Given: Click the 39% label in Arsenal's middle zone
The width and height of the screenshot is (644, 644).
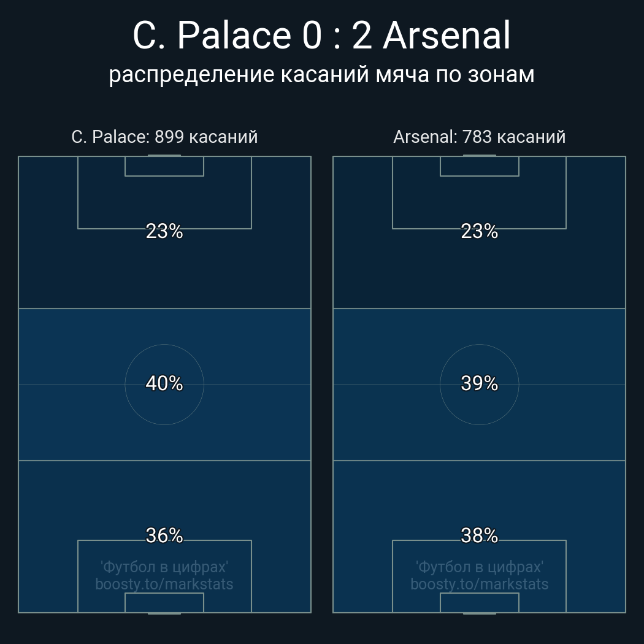Looking at the screenshot, I should click(479, 383).
